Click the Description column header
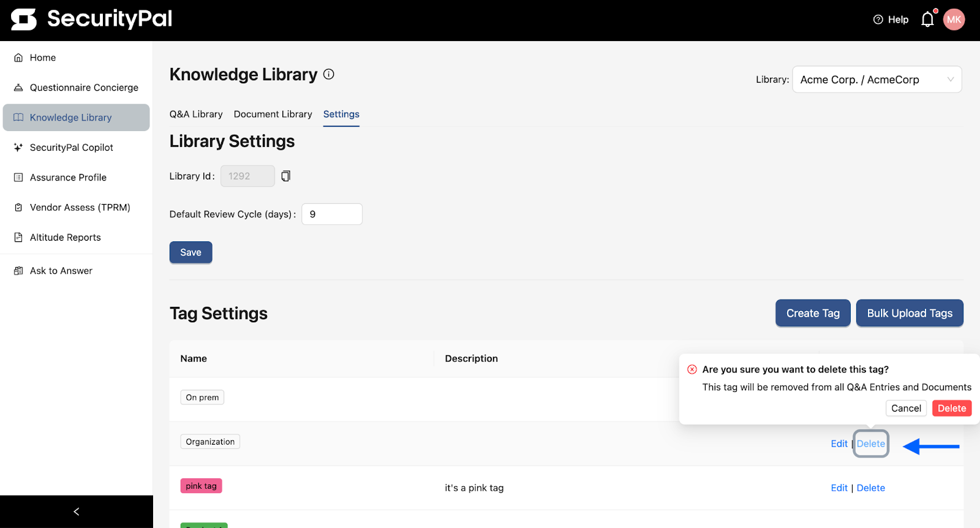Image resolution: width=980 pixels, height=528 pixels. (472, 359)
